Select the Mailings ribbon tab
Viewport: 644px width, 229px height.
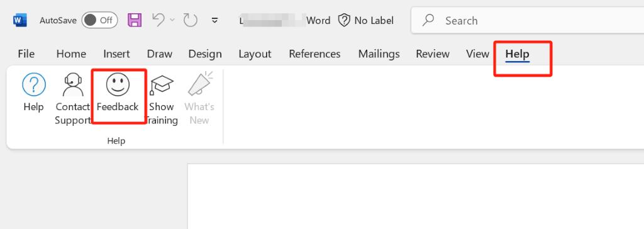(x=379, y=54)
